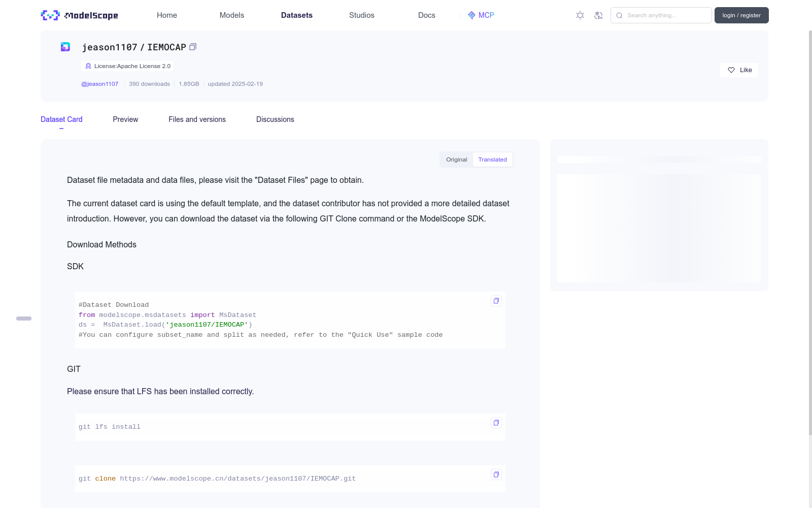This screenshot has height=508, width=812.
Task: Click the Apache License 2.0 badge
Action: click(127, 66)
